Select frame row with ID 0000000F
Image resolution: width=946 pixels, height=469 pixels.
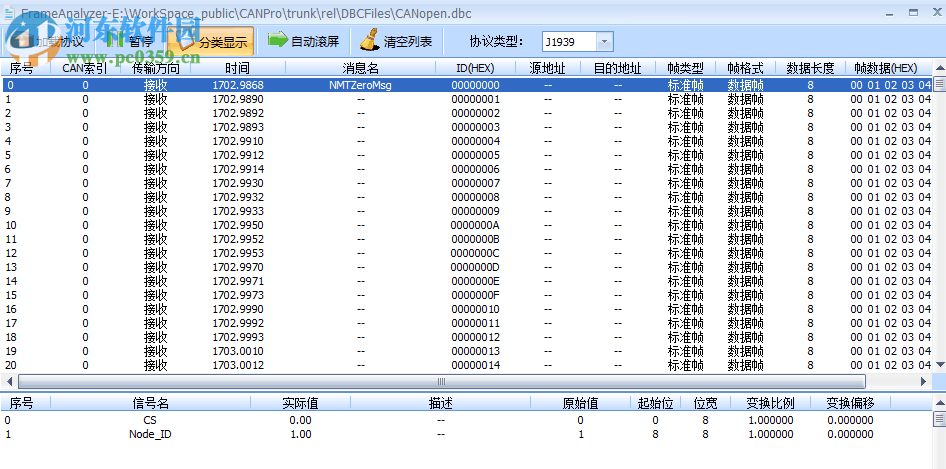[x=467, y=295]
